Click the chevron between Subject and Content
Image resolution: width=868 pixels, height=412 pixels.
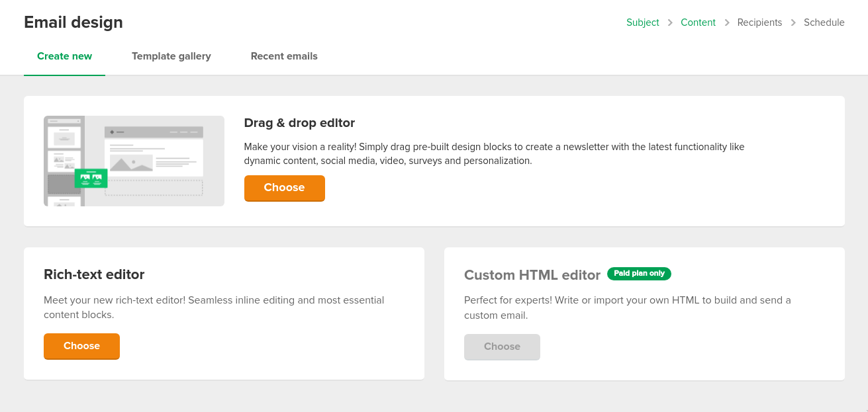tap(670, 22)
